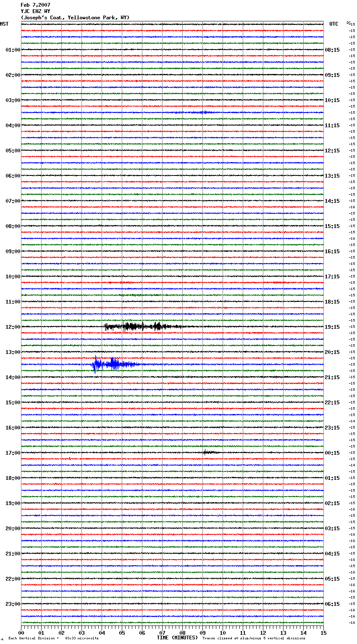Click the UTC time label '14:15'
The width and height of the screenshot is (357, 644).
pyautogui.click(x=332, y=201)
